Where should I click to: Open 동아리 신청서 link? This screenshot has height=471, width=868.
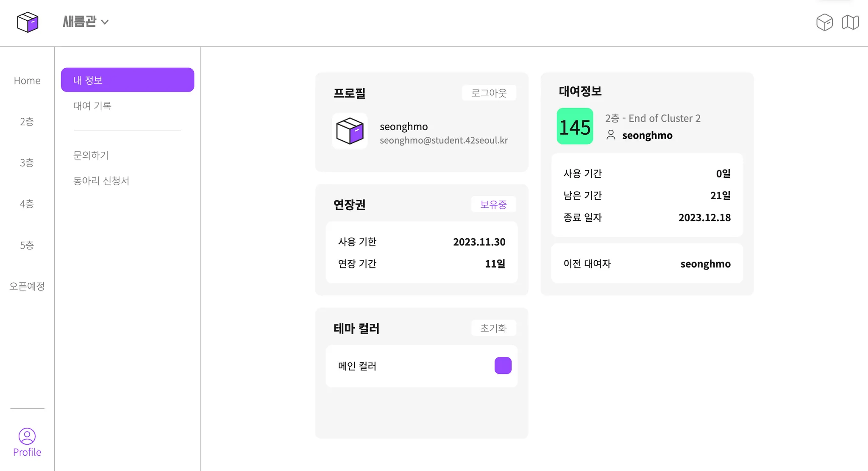tap(101, 181)
